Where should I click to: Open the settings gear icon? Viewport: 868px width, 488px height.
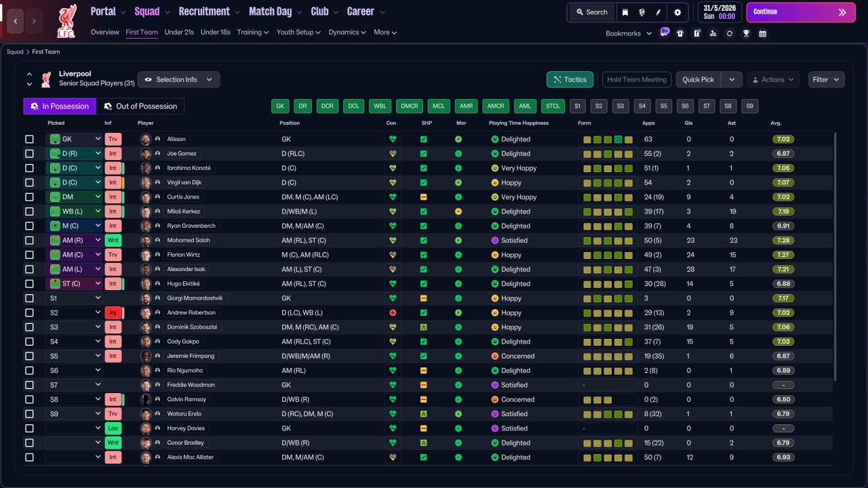pos(677,12)
